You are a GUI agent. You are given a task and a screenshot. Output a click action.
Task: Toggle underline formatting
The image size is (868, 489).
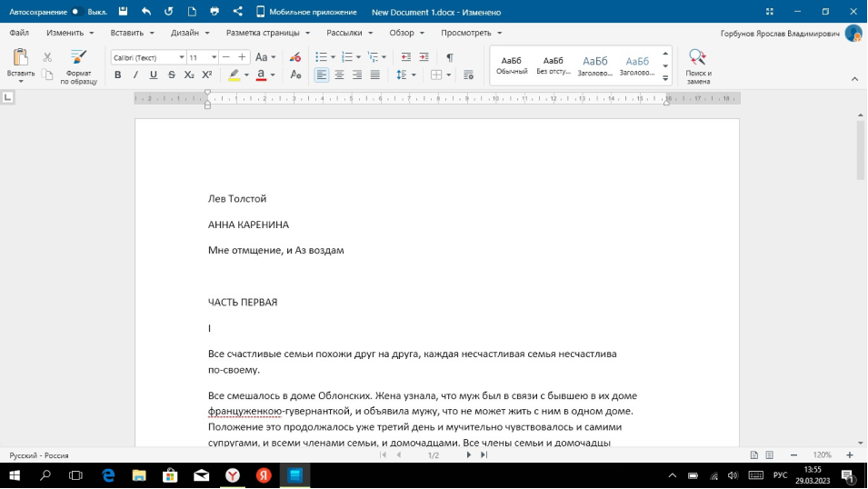[x=154, y=75]
